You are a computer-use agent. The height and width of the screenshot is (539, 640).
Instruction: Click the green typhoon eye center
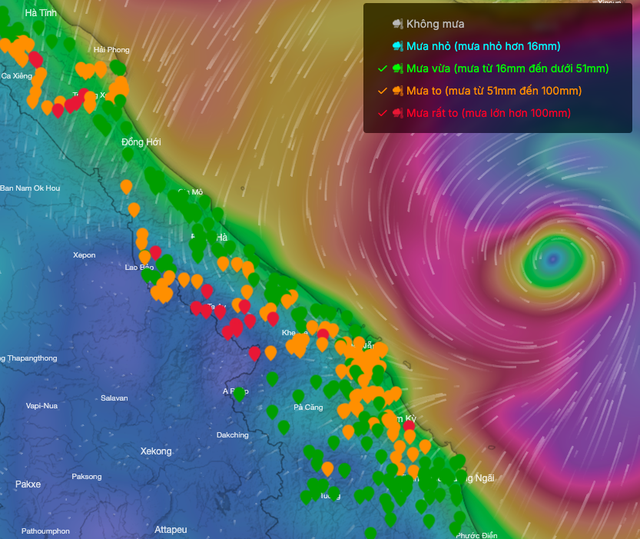(x=557, y=260)
